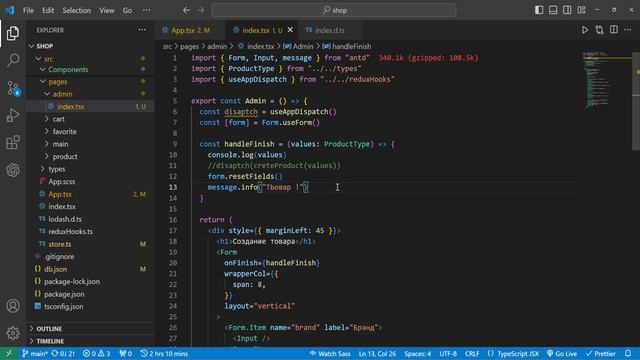This screenshot has width=640, height=360.
Task: Open the Search view in activity bar
Action: (x=13, y=60)
